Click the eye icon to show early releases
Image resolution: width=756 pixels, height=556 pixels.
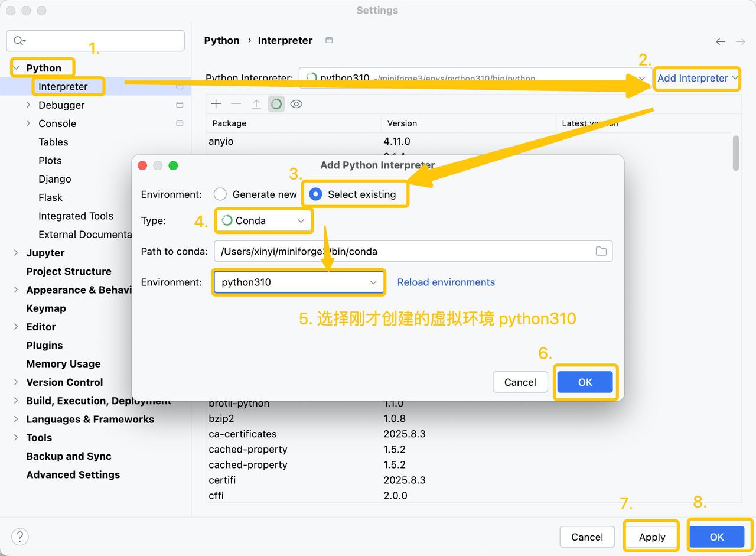(x=296, y=104)
